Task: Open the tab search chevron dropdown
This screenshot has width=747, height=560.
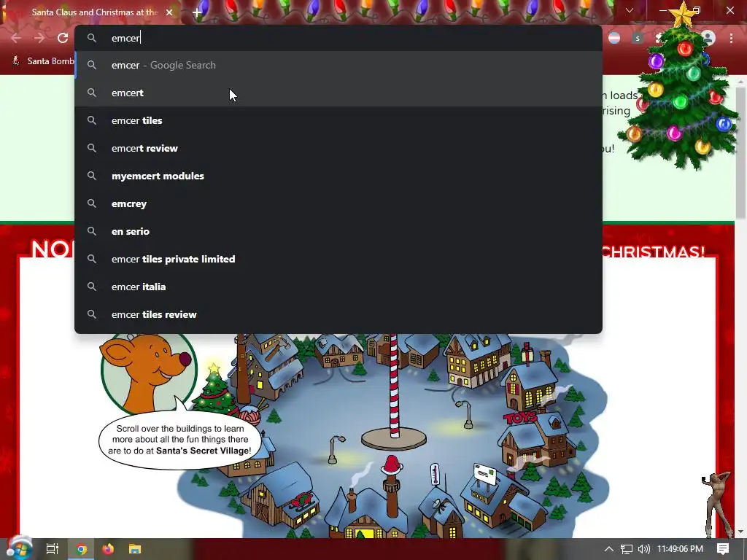Action: 630,10
